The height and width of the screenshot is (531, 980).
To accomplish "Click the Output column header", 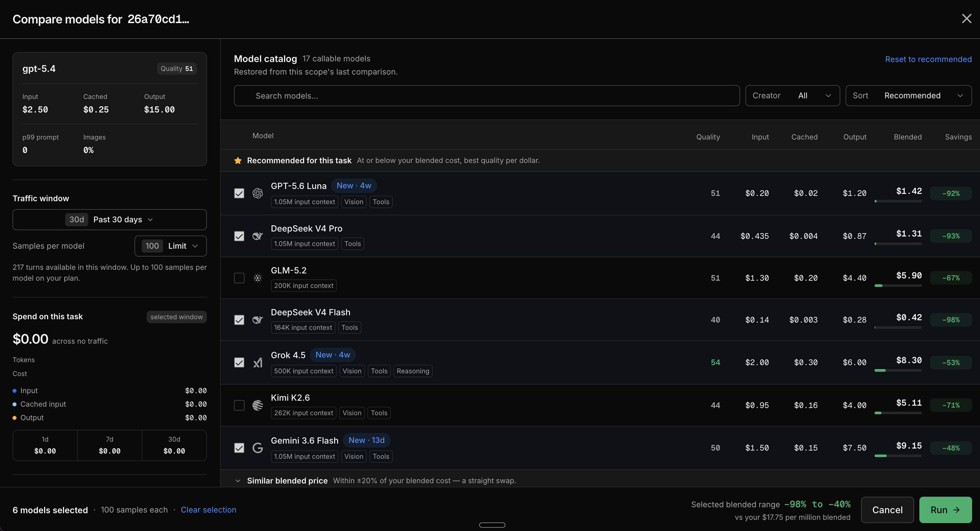I will (854, 137).
